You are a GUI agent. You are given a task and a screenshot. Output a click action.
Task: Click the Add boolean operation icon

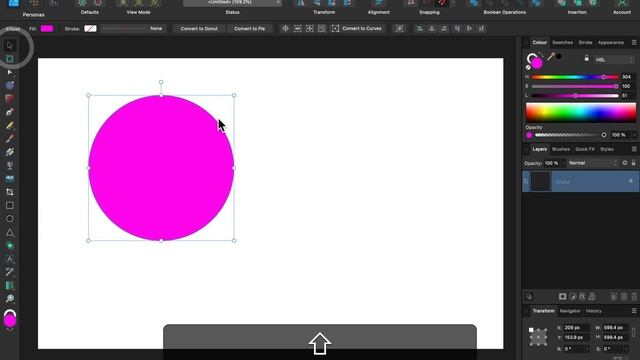[x=474, y=3]
